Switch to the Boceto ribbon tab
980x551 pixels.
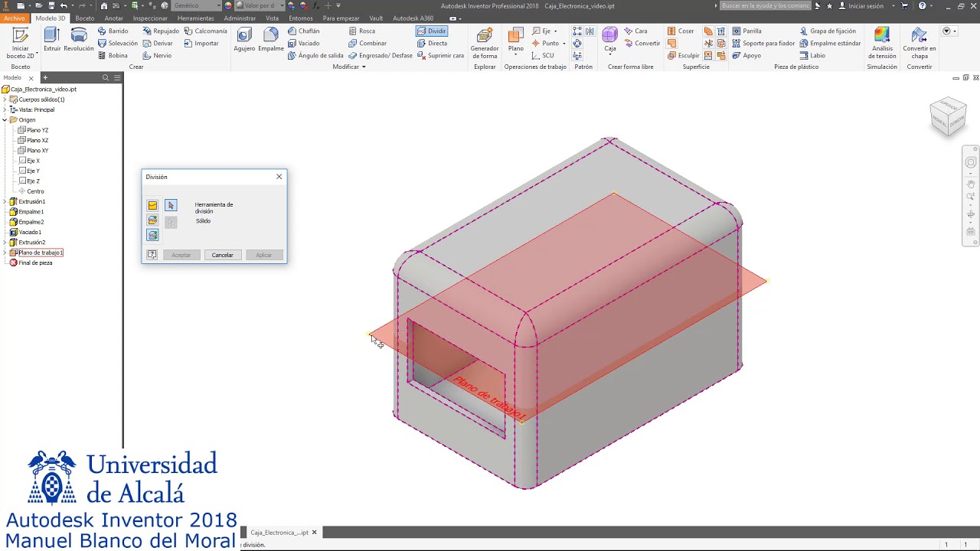click(x=85, y=18)
